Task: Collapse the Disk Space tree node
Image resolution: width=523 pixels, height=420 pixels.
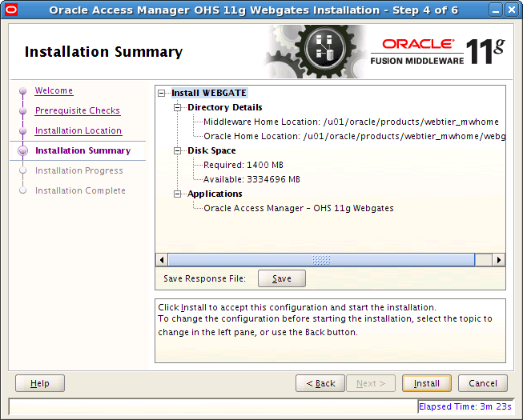Action: pos(178,151)
